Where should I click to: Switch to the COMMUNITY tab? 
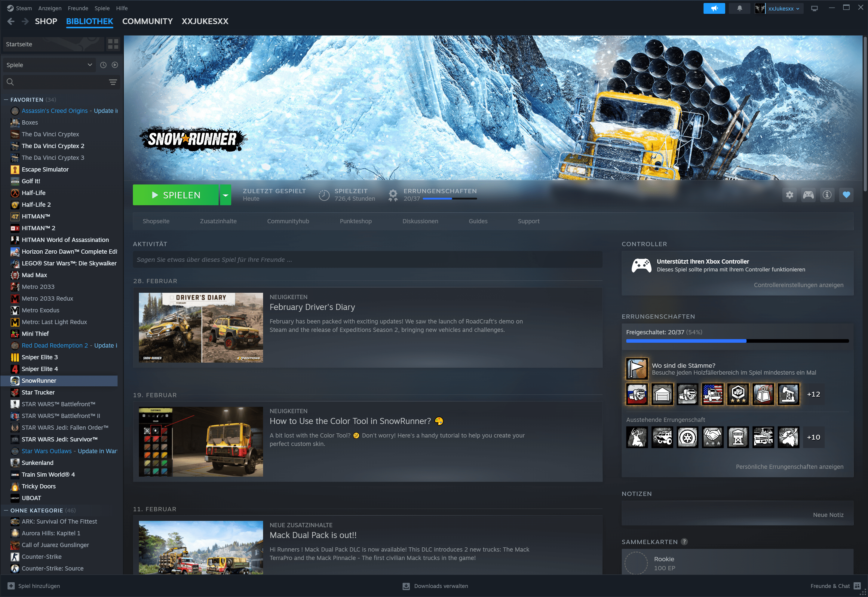click(147, 21)
